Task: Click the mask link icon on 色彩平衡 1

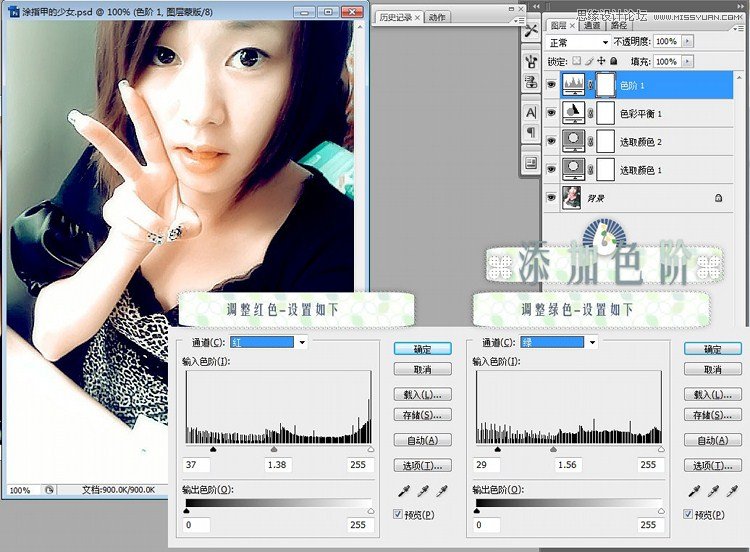Action: [590, 113]
